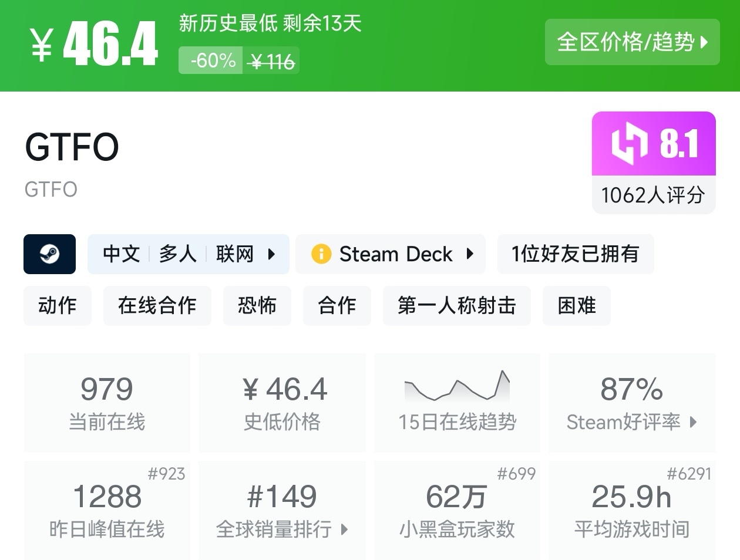Tap the 8.1 Xiaoheihe rating badge
The width and height of the screenshot is (740, 560).
tap(653, 144)
